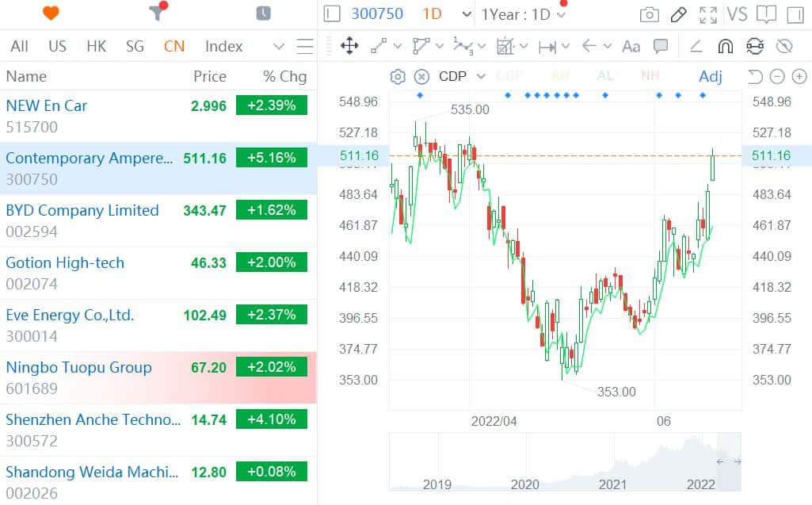Open the drawing pencil tool

[679, 14]
